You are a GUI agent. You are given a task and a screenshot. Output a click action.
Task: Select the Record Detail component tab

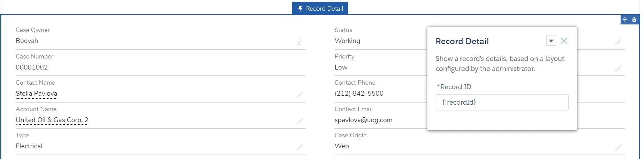coord(320,8)
